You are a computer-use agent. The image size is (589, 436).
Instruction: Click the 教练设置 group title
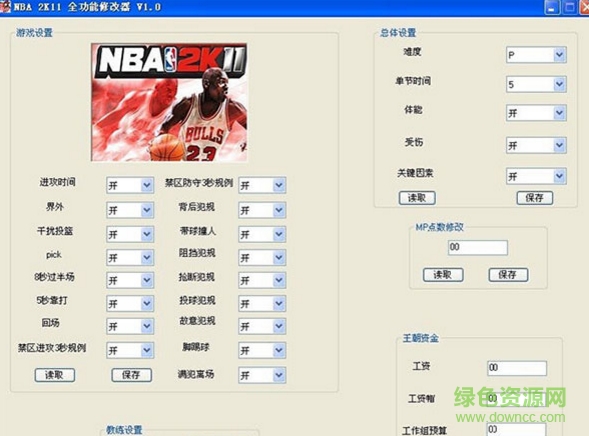124,430
